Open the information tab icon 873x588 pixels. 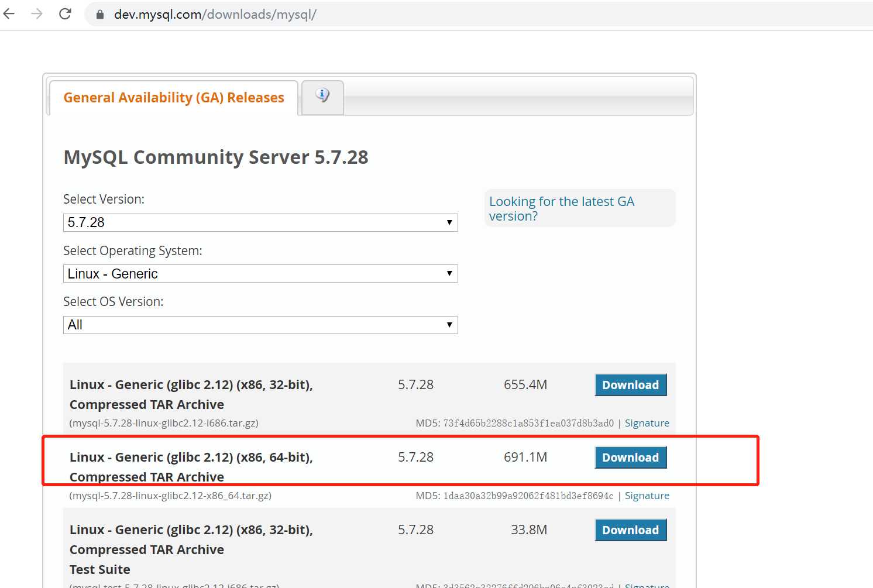tap(322, 95)
